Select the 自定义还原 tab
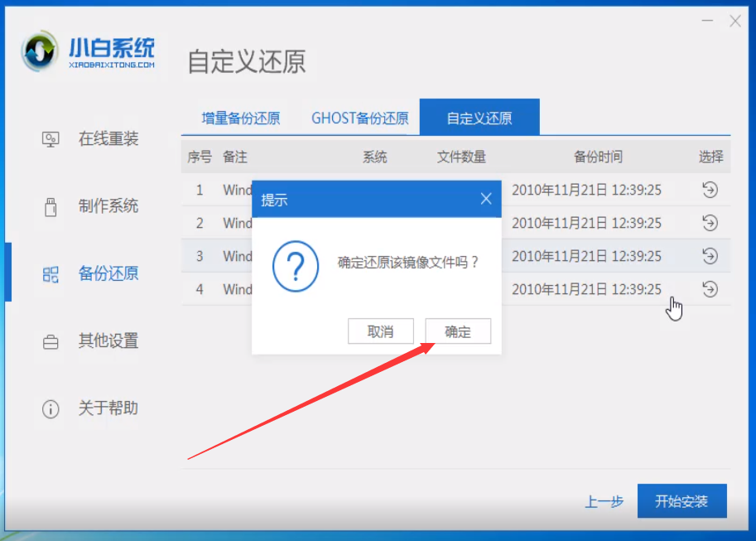This screenshot has height=541, width=756. 479,118
